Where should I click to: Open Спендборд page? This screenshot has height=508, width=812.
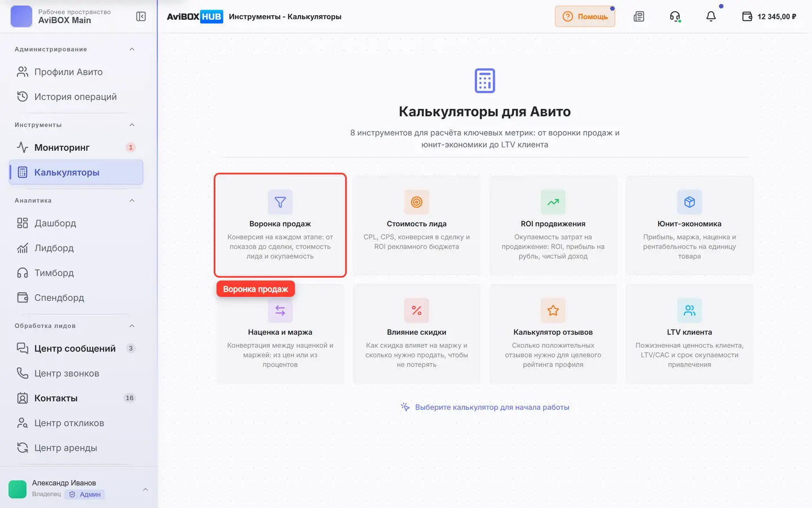[x=76, y=297]
